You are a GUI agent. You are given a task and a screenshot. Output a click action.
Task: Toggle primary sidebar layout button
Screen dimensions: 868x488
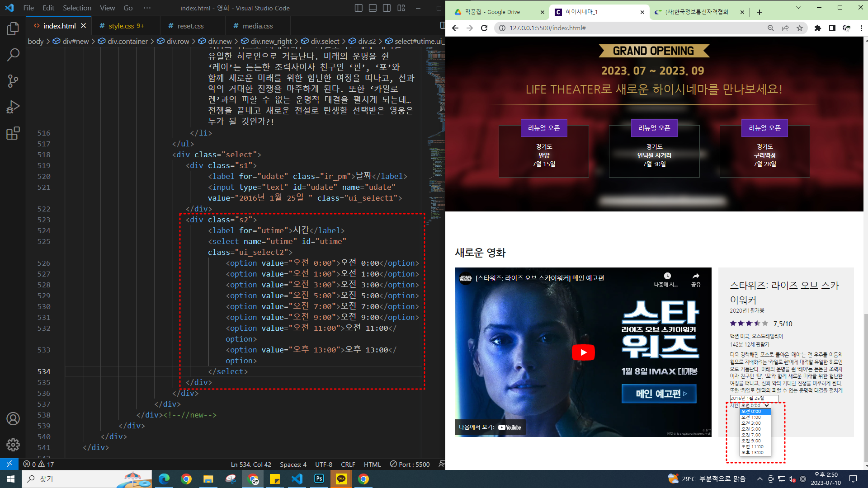[359, 8]
